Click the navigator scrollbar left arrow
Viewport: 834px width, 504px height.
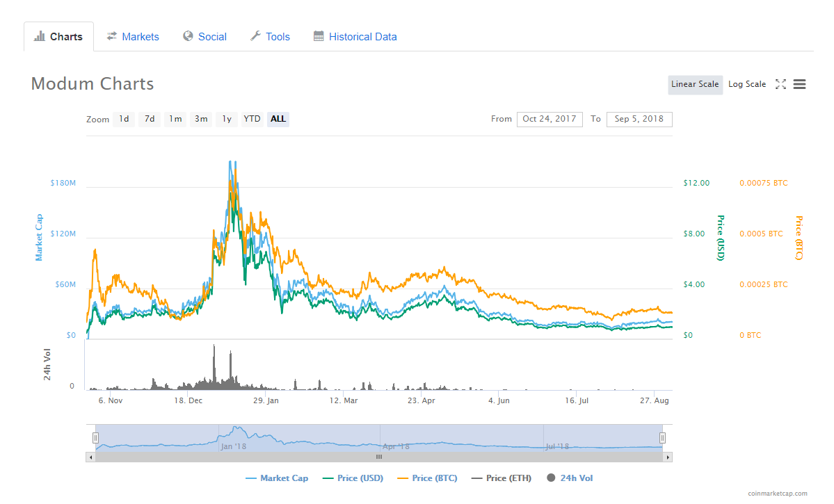click(91, 457)
